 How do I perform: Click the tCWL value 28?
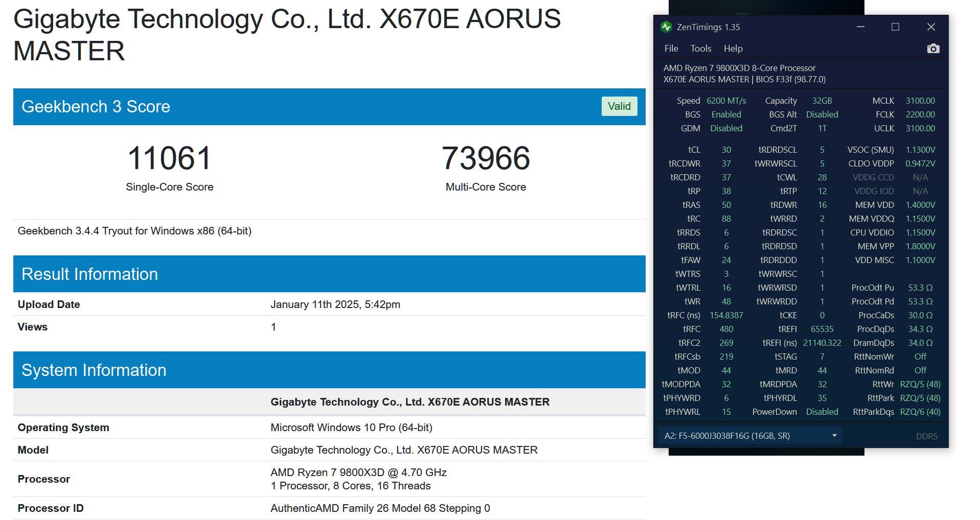(822, 177)
